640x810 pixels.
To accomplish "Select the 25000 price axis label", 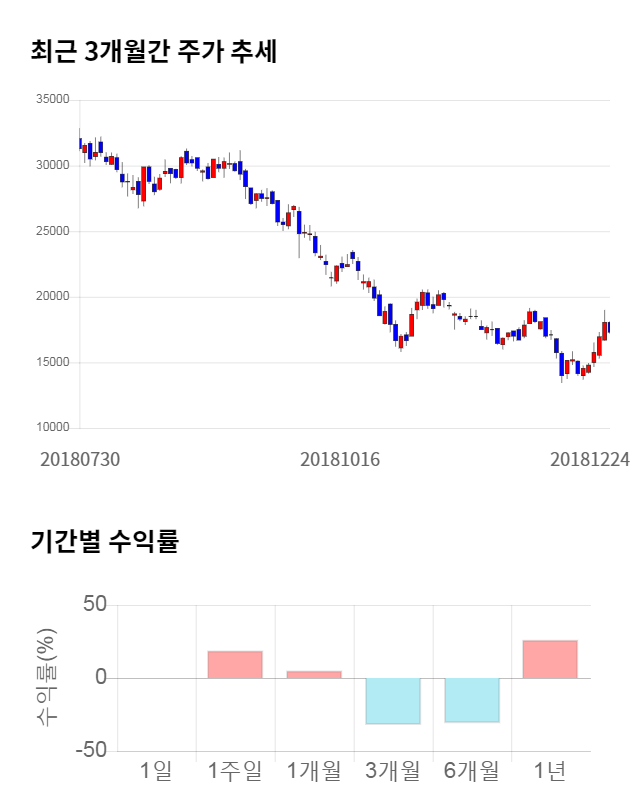I will 52,231.
